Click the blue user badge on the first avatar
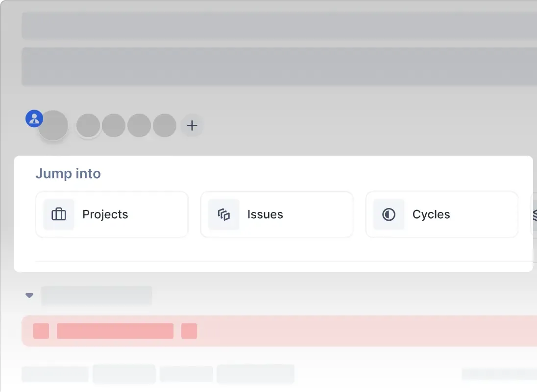 click(34, 118)
